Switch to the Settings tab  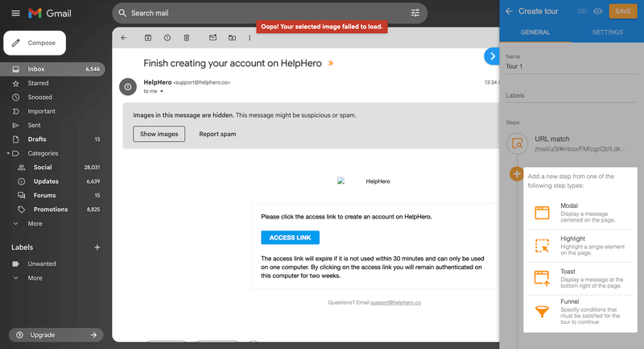607,32
